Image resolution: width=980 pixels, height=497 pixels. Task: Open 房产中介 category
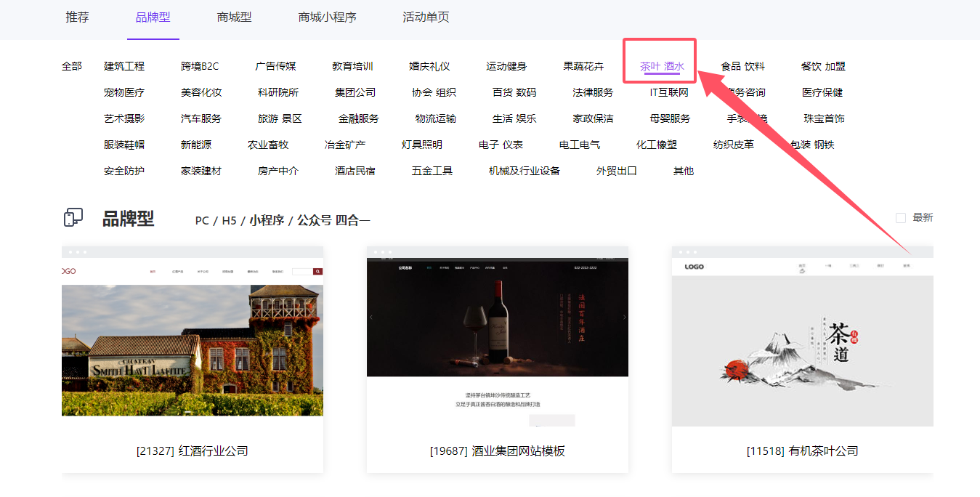pos(278,171)
